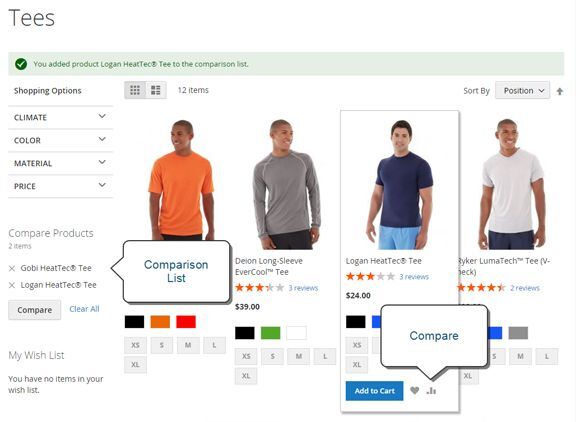Expand the Color filter section
576x422 pixels.
(x=60, y=140)
